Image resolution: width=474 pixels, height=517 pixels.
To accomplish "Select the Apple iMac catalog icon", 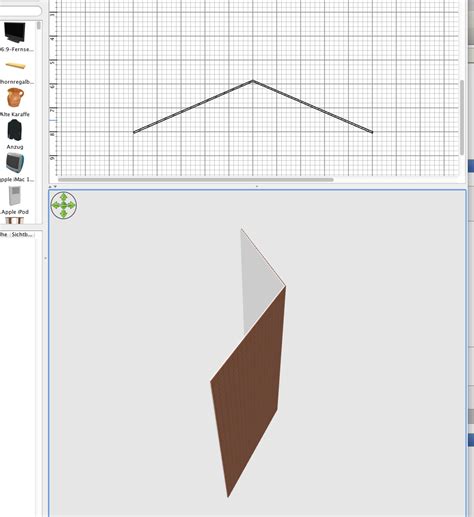I will (15, 163).
